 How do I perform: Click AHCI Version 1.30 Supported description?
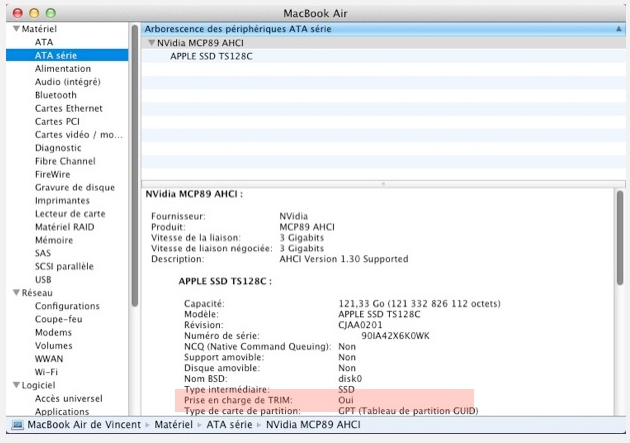pos(344,259)
